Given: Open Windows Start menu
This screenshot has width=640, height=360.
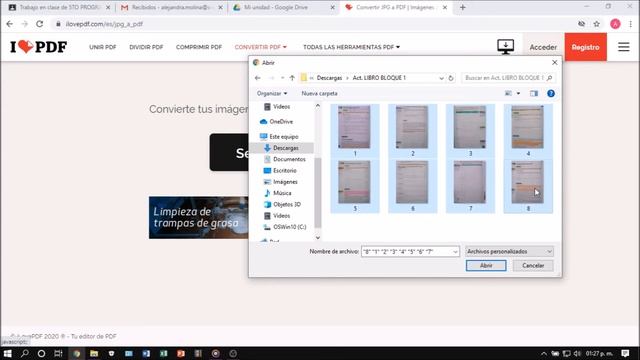Looking at the screenshot, I should (7, 353).
